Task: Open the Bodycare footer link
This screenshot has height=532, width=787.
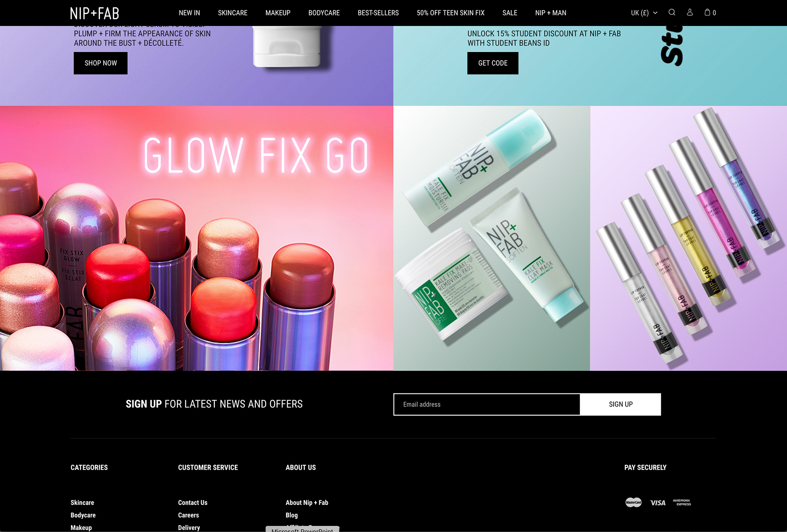Action: (x=83, y=515)
